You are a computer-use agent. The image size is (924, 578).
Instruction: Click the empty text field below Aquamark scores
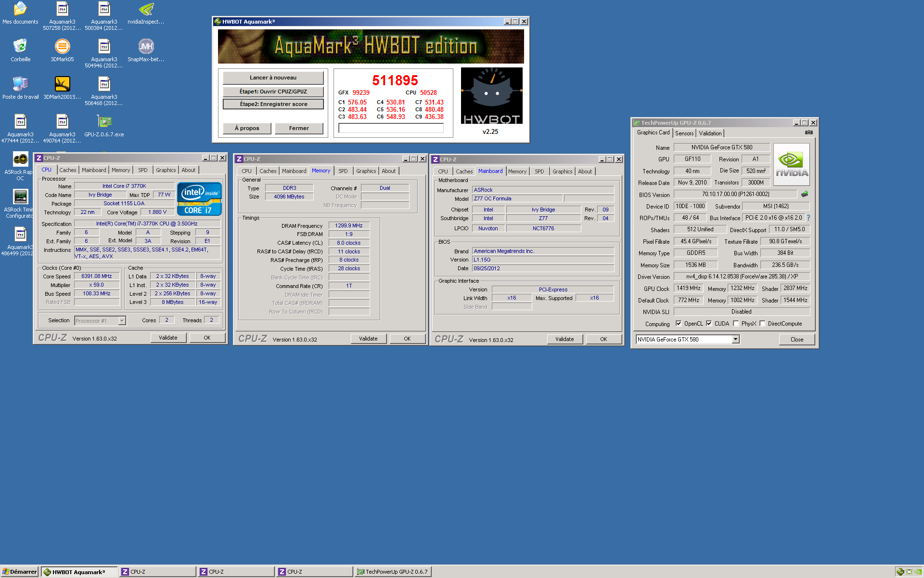tap(391, 128)
